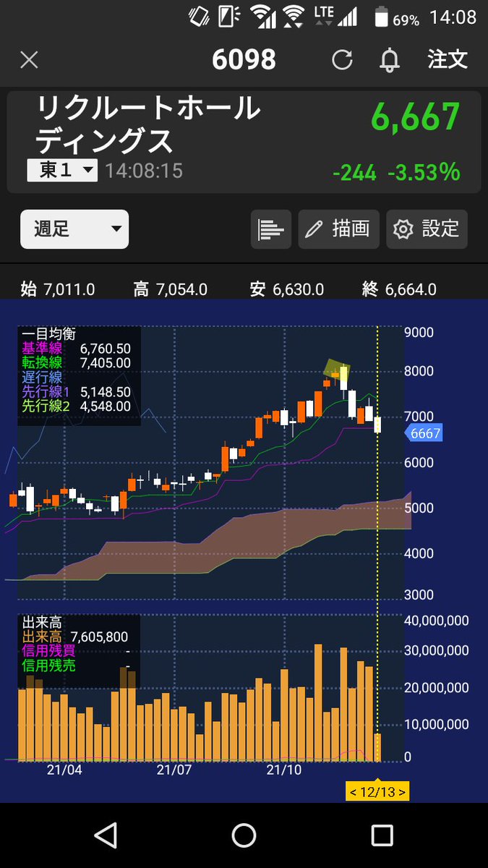This screenshot has height=868, width=488.
Task: Tap the 遅行線 legend row
Action: pyautogui.click(x=42, y=377)
